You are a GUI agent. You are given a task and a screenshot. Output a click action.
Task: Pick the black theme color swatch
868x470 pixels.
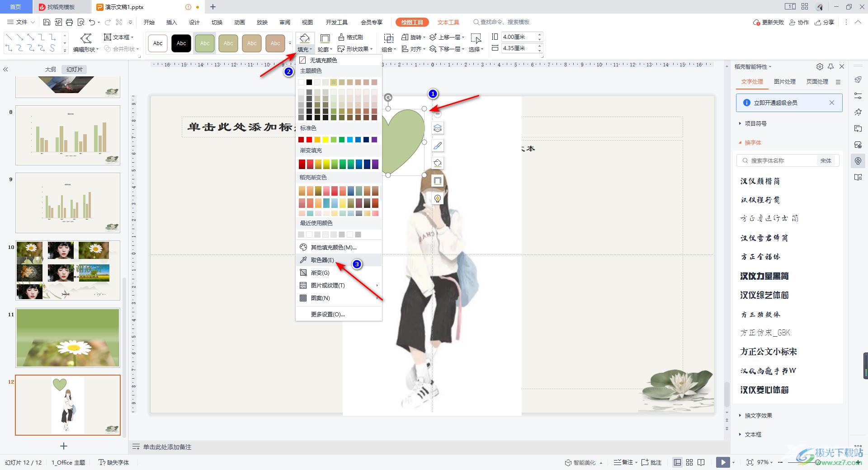click(309, 82)
